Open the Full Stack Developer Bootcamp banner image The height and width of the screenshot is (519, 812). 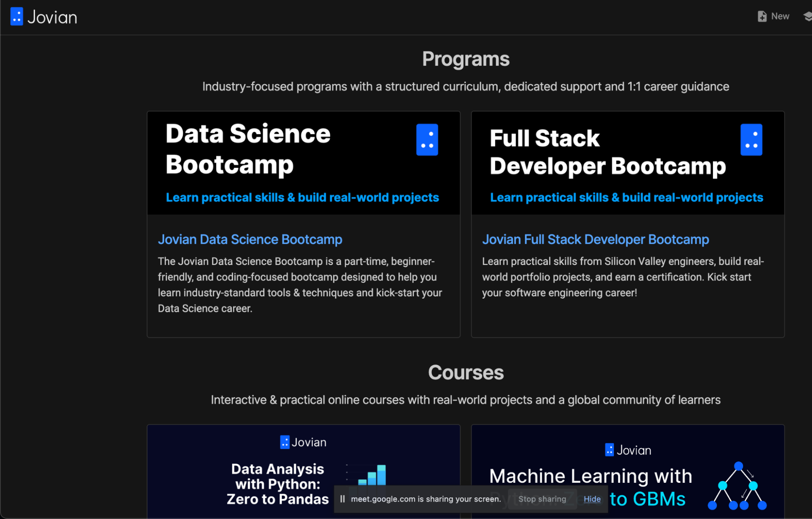[x=628, y=163]
